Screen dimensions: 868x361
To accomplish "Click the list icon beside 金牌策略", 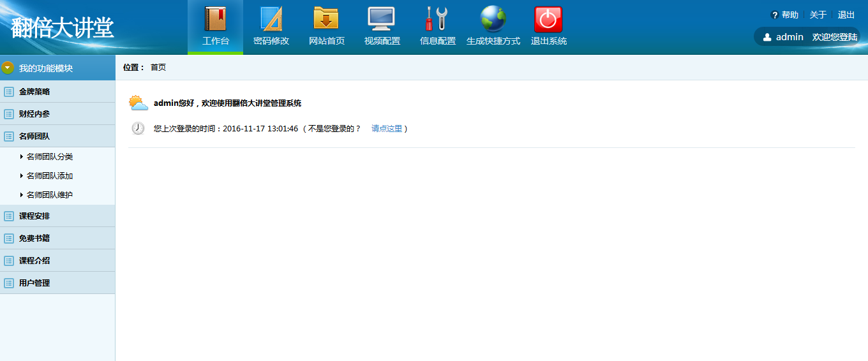I will (9, 92).
